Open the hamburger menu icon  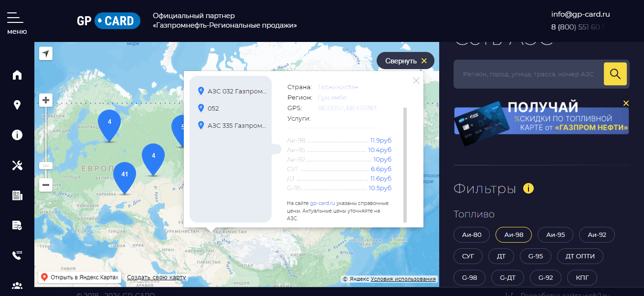coord(15,18)
